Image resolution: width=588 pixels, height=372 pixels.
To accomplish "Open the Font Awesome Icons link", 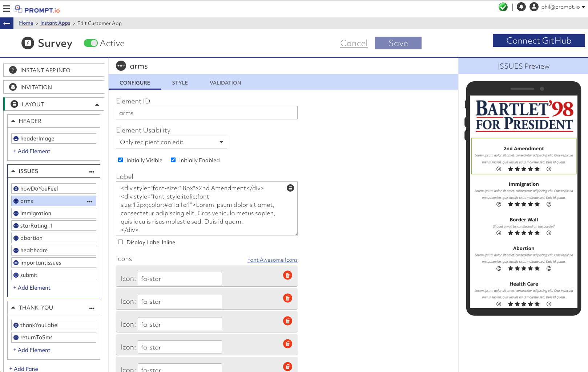I will [x=272, y=259].
